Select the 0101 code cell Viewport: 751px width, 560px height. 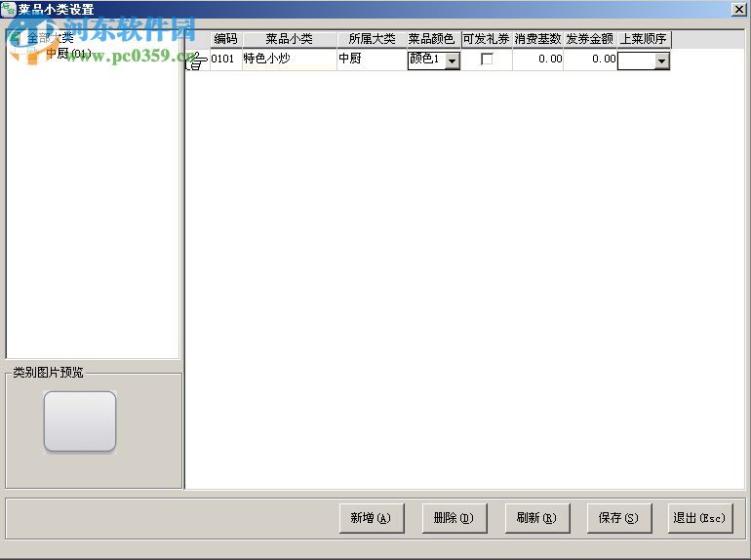tap(225, 59)
